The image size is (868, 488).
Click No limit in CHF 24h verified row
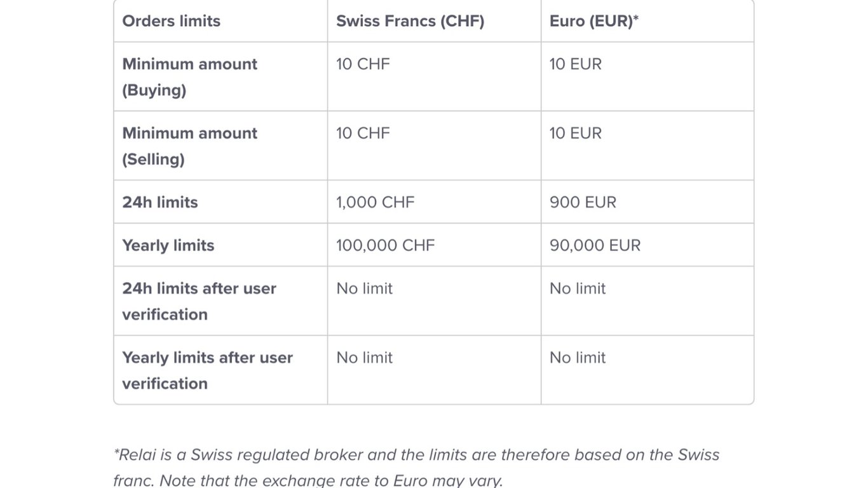(365, 288)
